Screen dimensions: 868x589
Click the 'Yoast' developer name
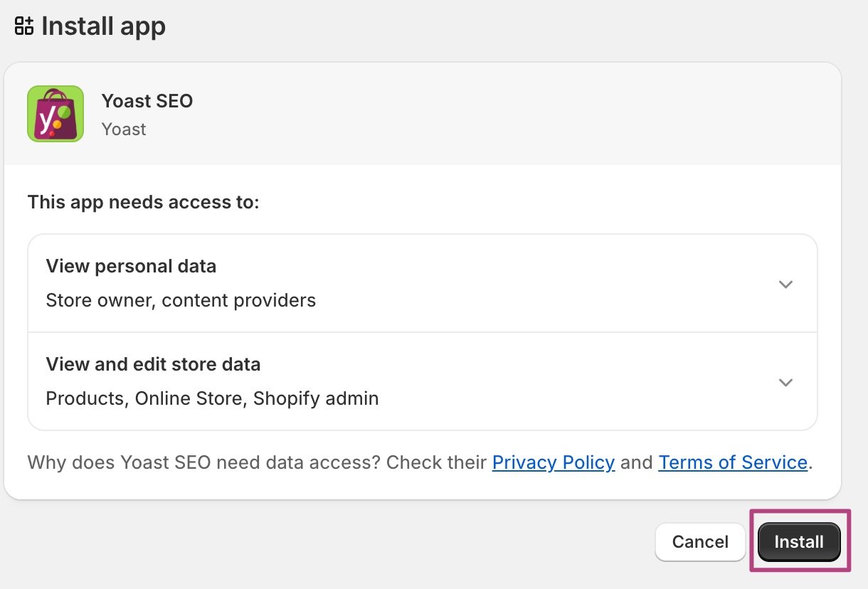point(124,129)
